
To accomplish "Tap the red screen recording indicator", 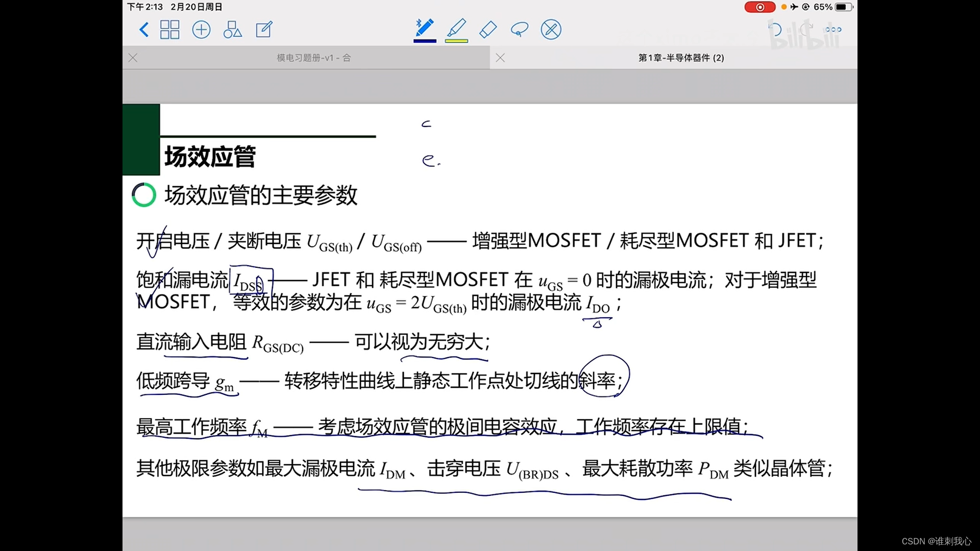I will [759, 7].
